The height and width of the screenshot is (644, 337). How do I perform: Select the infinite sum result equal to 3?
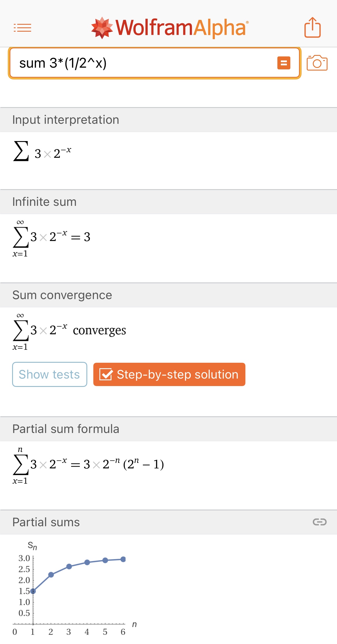[x=52, y=237]
